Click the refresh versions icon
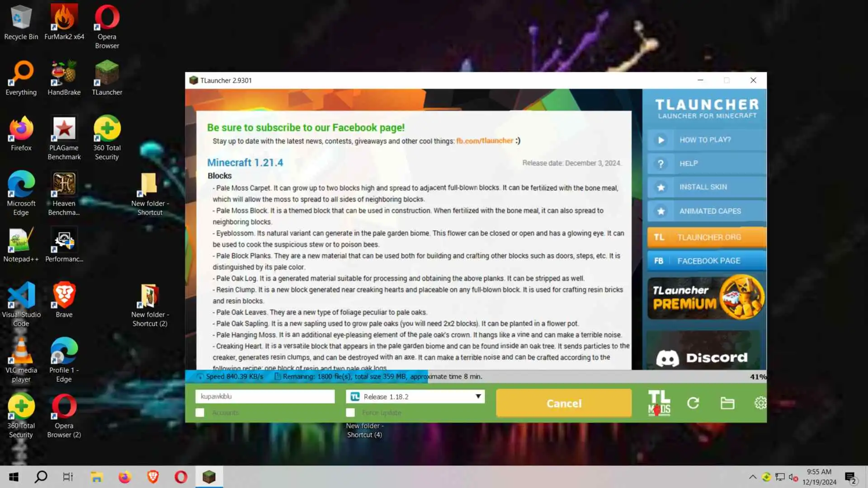Screen dimensions: 868x488 [693, 403]
